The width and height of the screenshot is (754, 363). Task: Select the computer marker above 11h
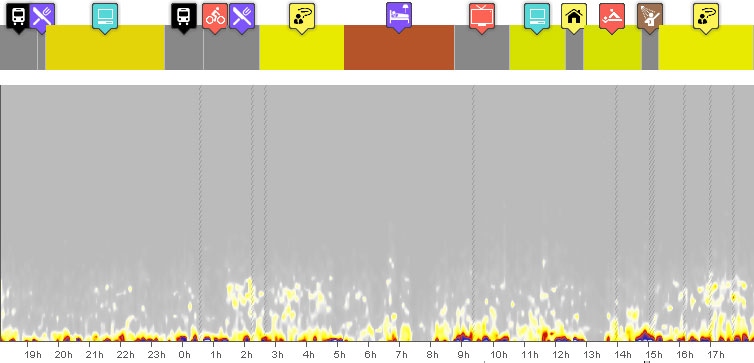tap(537, 18)
